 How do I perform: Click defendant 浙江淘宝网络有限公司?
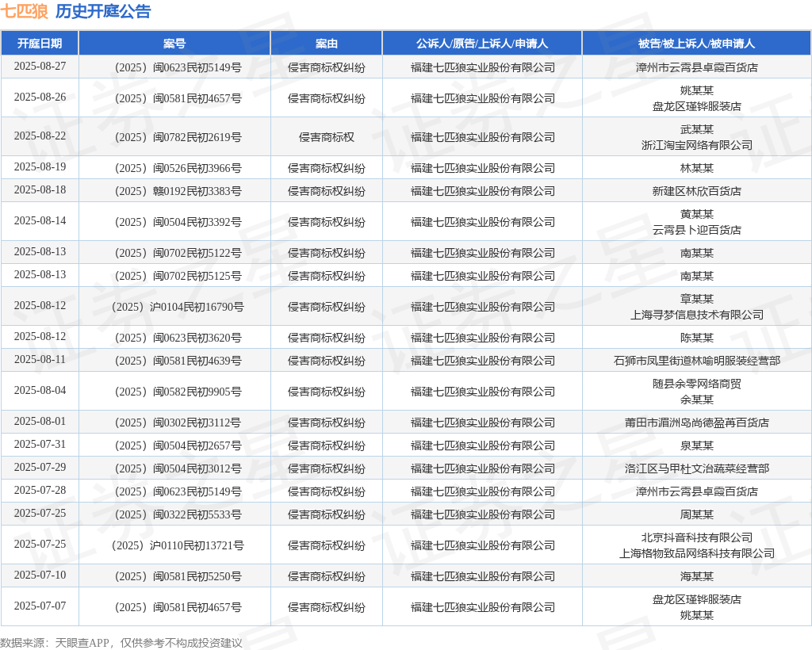(x=696, y=145)
